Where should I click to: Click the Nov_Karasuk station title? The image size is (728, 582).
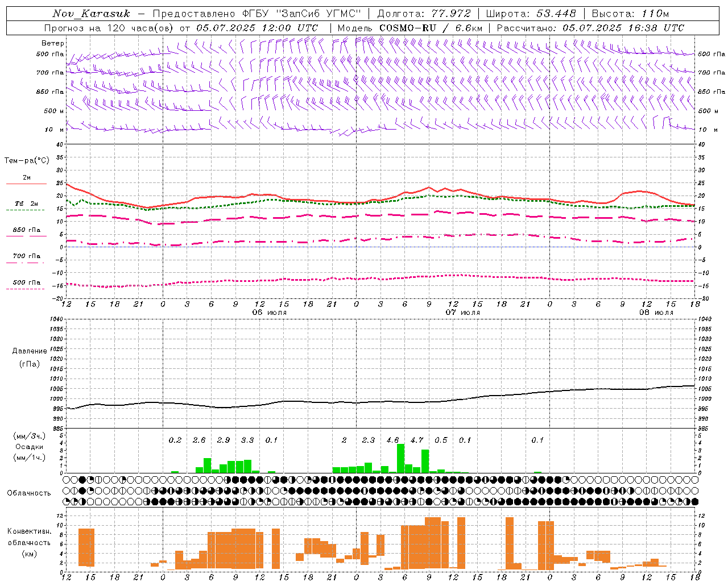tap(91, 14)
